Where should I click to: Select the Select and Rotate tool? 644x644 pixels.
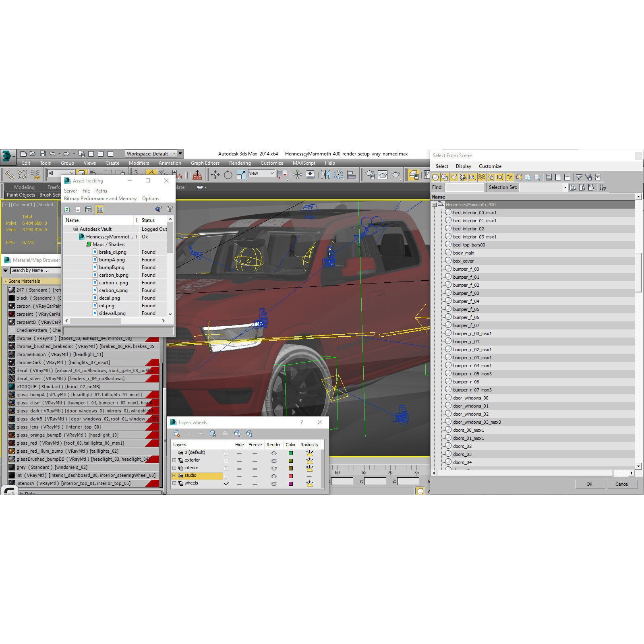coord(228,174)
